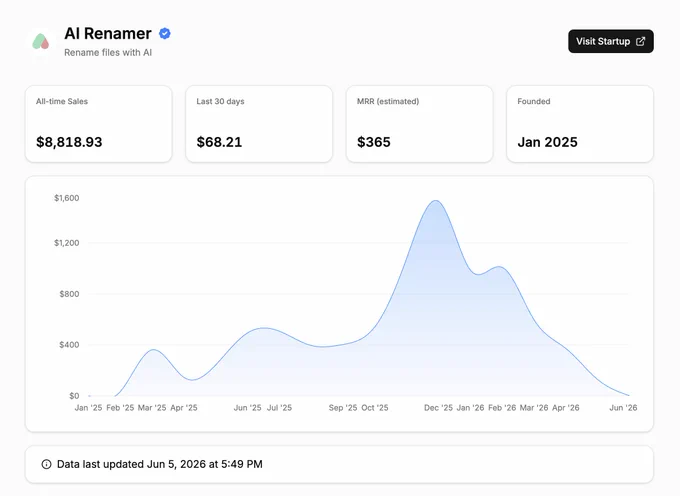The width and height of the screenshot is (680, 496).
Task: Click the $400 y-axis label
Action: 69,345
